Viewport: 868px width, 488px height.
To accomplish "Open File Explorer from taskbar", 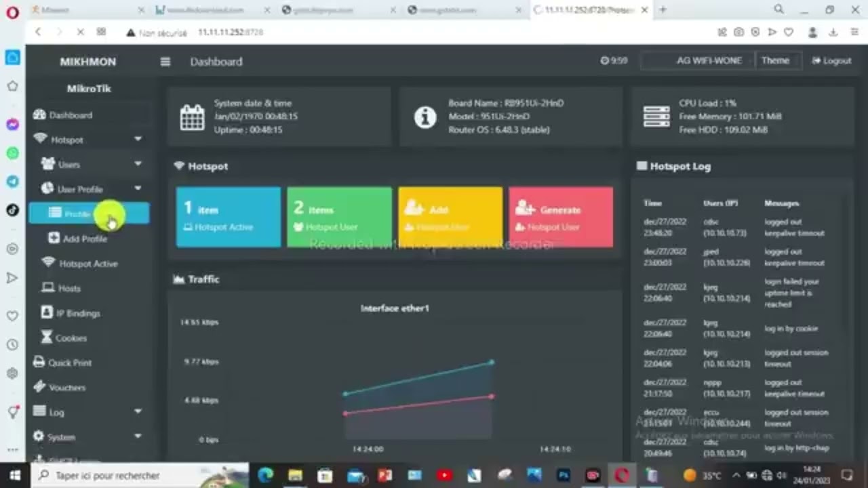I will click(295, 475).
